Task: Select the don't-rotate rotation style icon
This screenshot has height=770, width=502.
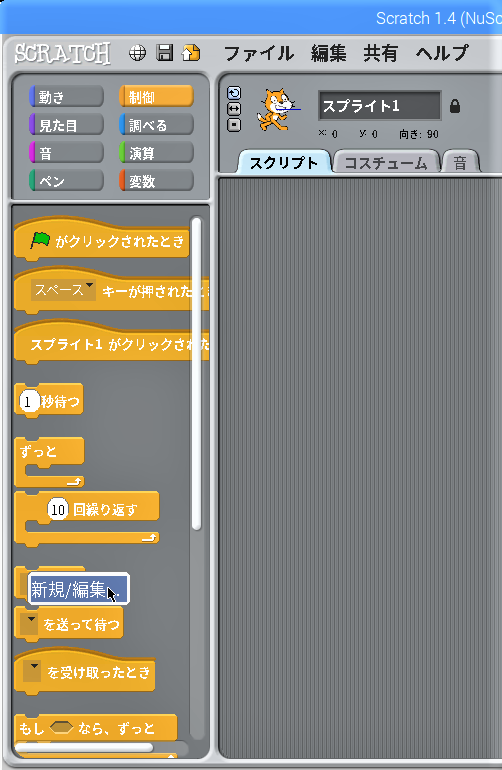Action: coord(234,125)
